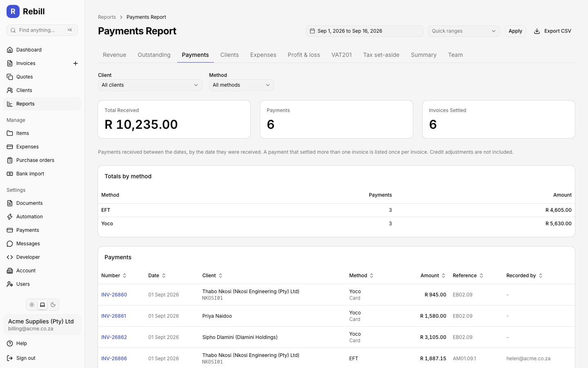Open Account settings

click(42, 271)
